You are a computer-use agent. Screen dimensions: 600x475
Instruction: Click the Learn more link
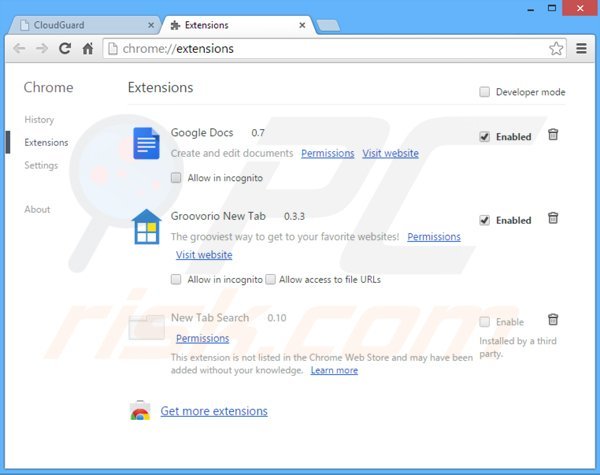334,371
